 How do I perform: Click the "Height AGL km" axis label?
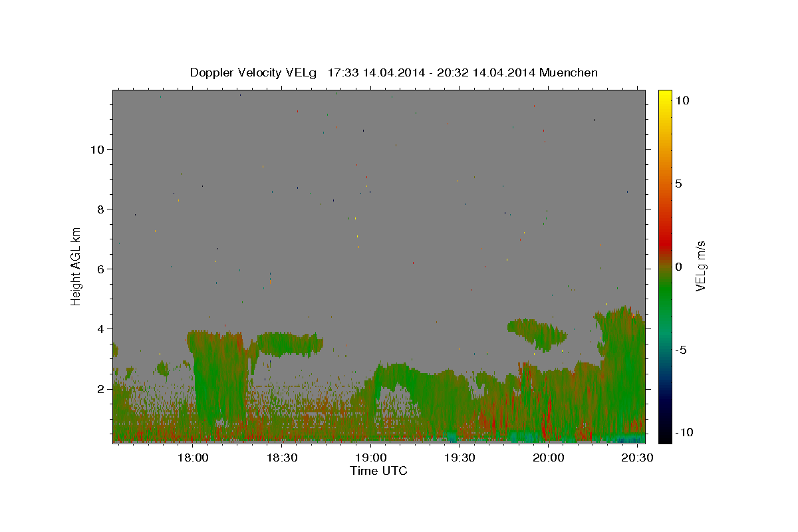pos(76,266)
